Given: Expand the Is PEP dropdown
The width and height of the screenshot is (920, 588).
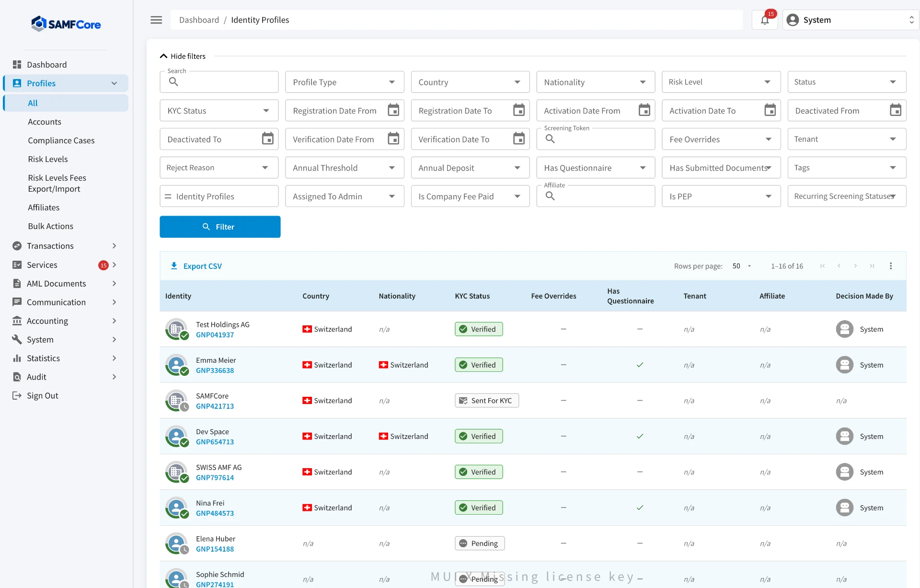Looking at the screenshot, I should pyautogui.click(x=721, y=196).
